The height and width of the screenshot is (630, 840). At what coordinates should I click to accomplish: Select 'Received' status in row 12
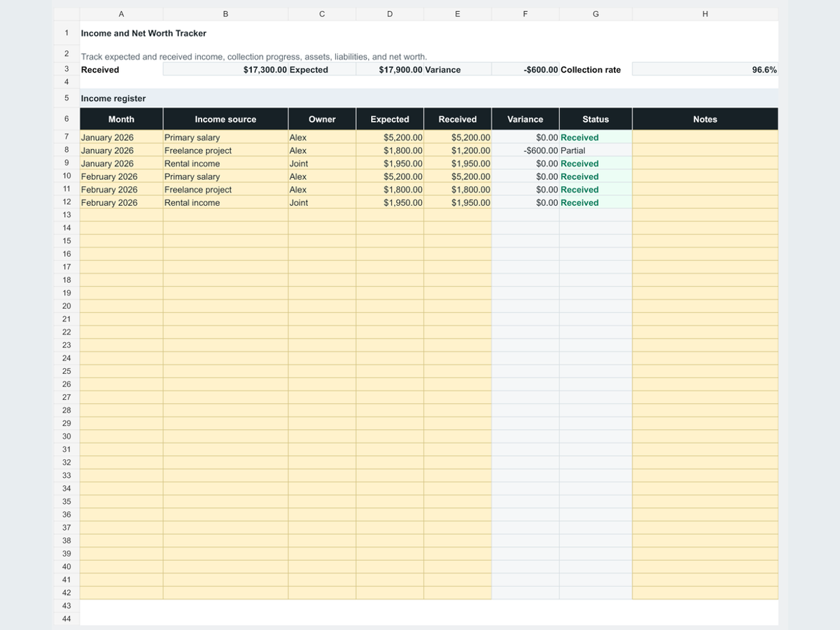pos(596,202)
